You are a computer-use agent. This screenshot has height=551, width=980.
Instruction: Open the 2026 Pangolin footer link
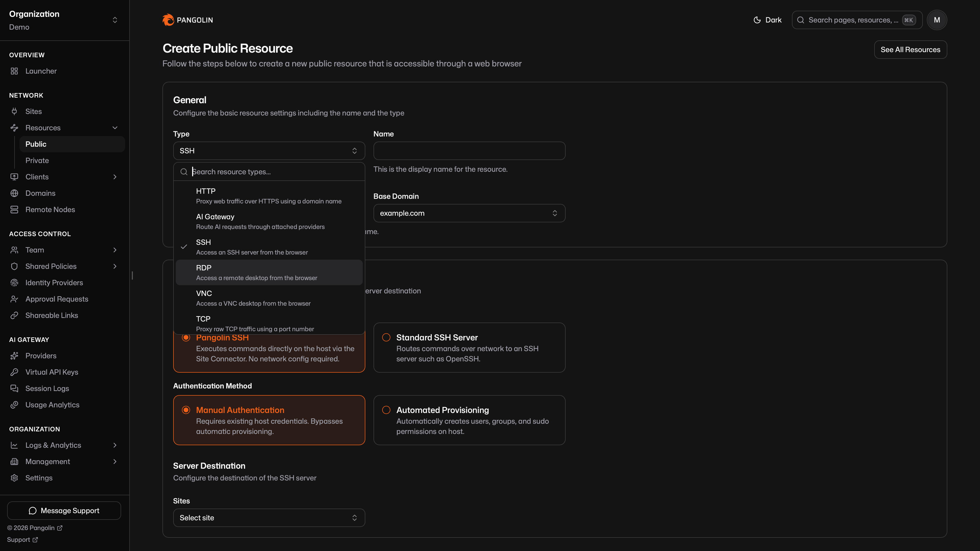[x=35, y=528]
